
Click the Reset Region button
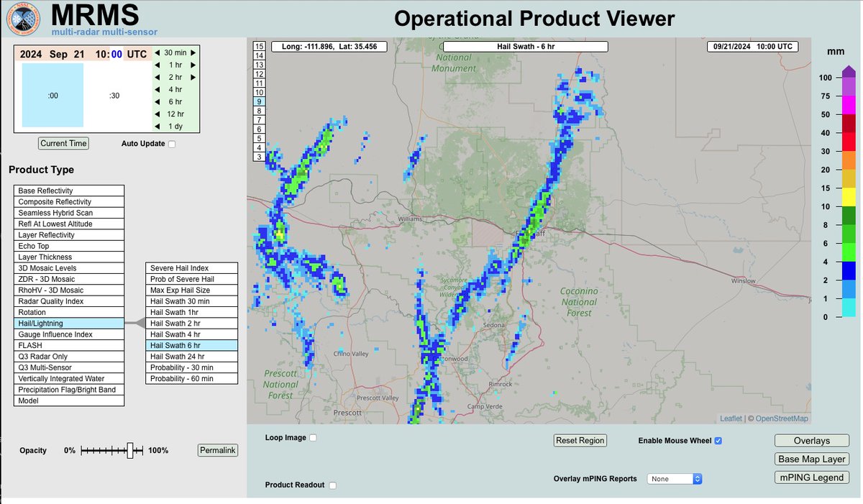pyautogui.click(x=580, y=441)
